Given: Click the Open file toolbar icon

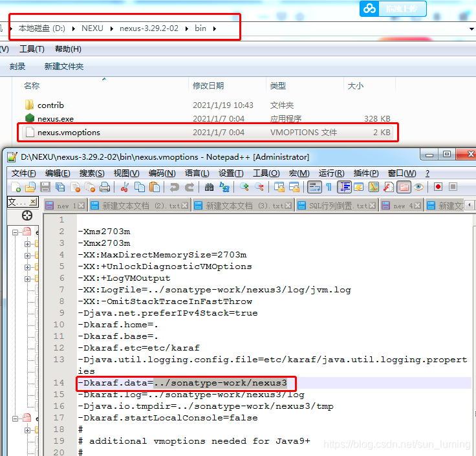Looking at the screenshot, I should (x=30, y=187).
